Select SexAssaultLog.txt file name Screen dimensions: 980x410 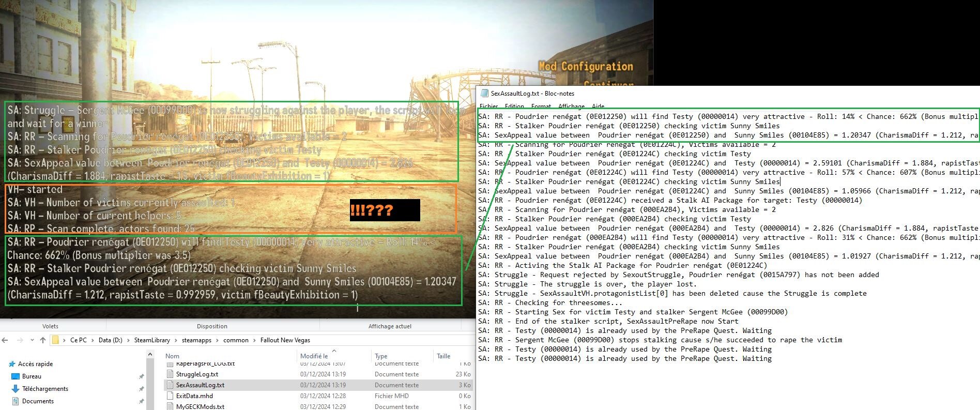200,385
